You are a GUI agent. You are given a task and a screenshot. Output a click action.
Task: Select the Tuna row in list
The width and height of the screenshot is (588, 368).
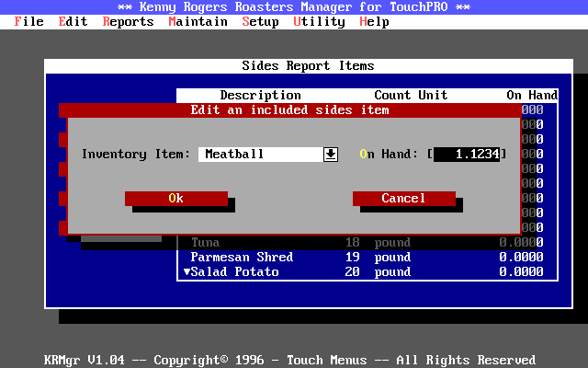(x=367, y=243)
